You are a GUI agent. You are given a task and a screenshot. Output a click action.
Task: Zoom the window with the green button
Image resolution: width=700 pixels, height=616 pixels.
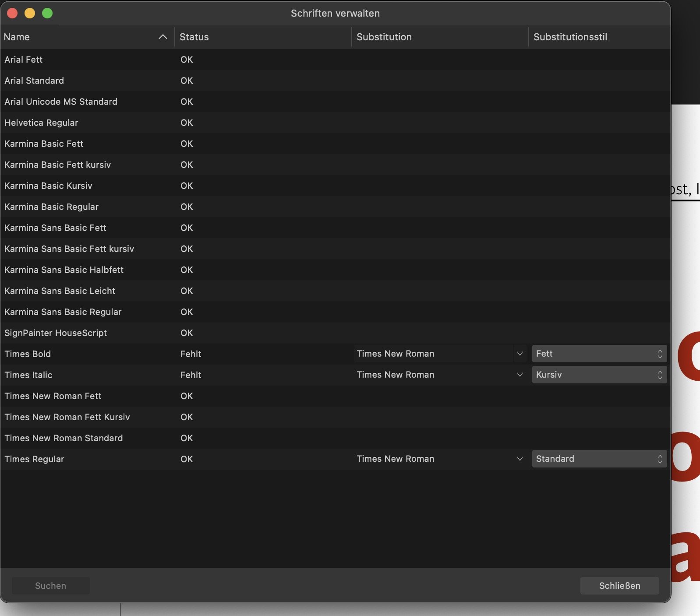47,13
